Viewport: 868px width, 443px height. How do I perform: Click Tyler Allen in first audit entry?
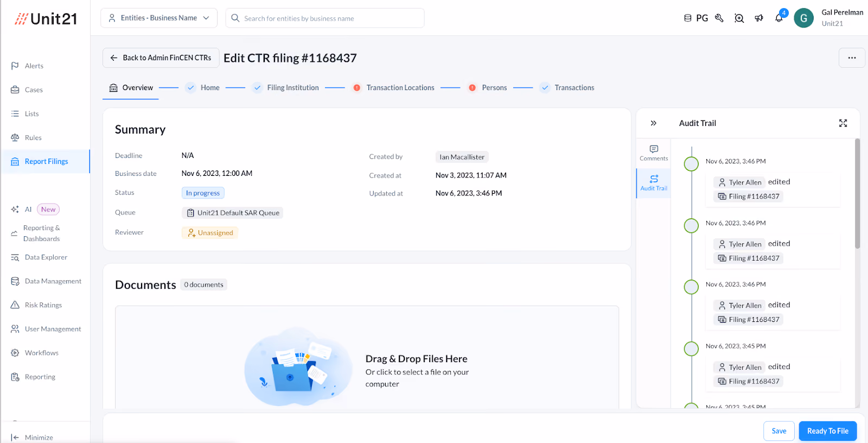[739, 182]
